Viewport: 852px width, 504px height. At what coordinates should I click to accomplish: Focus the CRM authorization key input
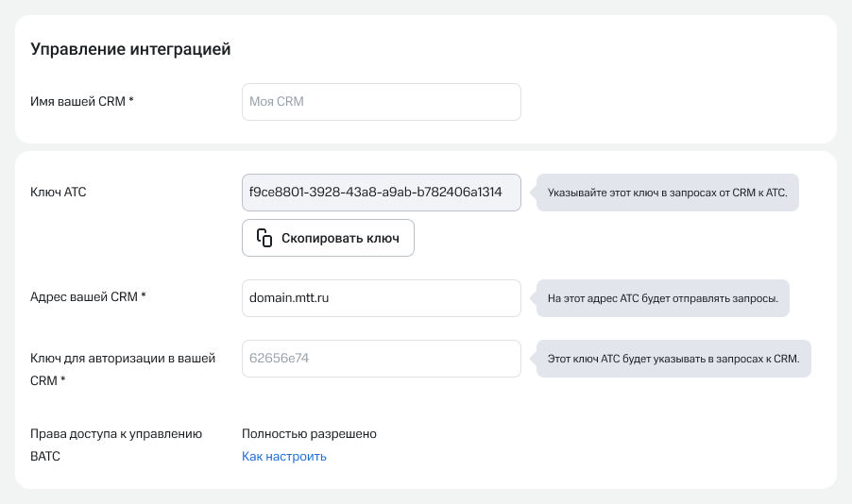click(381, 359)
